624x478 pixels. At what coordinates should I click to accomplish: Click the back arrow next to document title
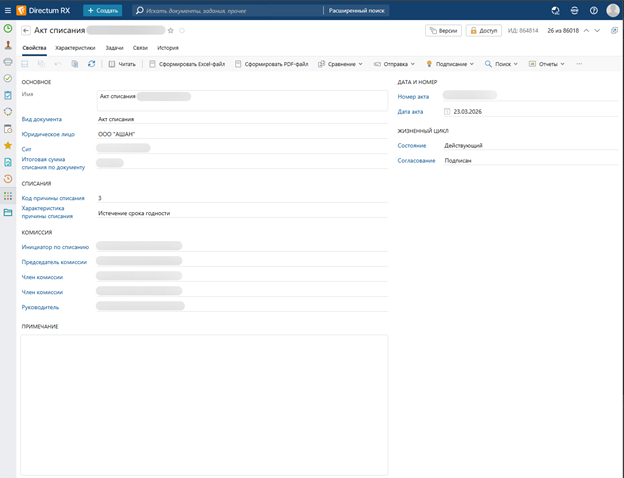click(x=25, y=31)
